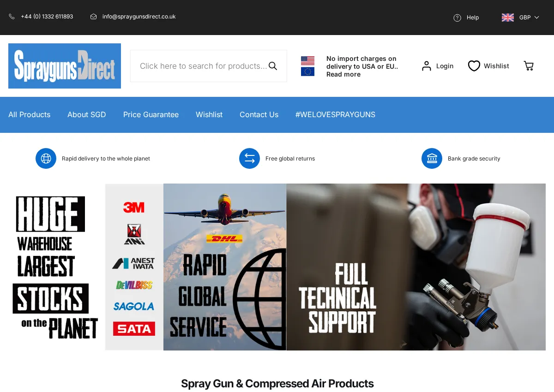The image size is (554, 392).
Task: Click the ANI brand logo
Action: (134, 234)
